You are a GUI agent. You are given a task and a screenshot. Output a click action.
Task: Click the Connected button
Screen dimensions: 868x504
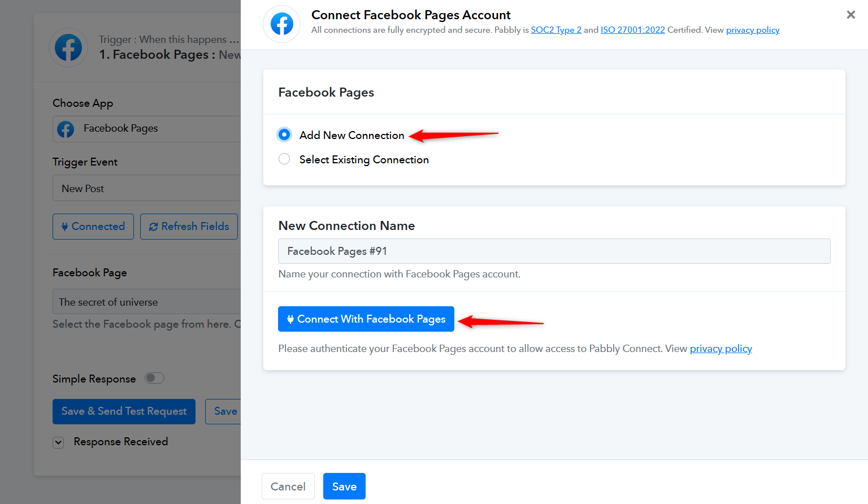93,227
